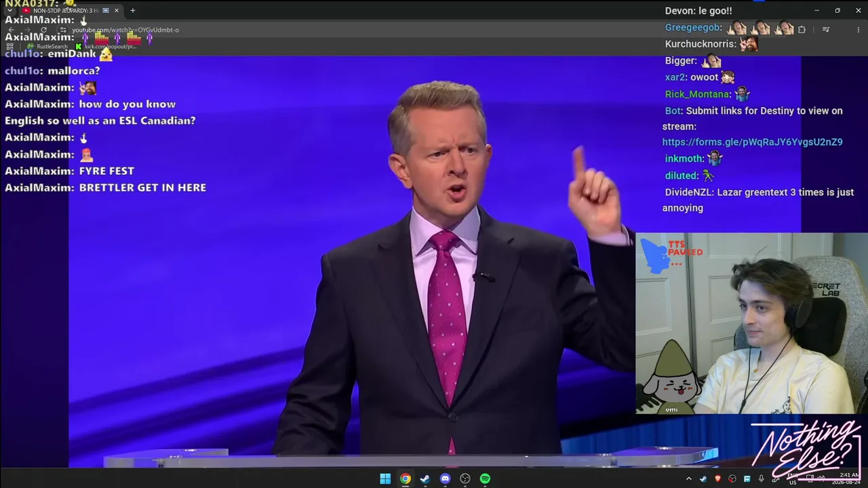
Task: Open OBS Studio from the taskbar
Action: pos(465,479)
